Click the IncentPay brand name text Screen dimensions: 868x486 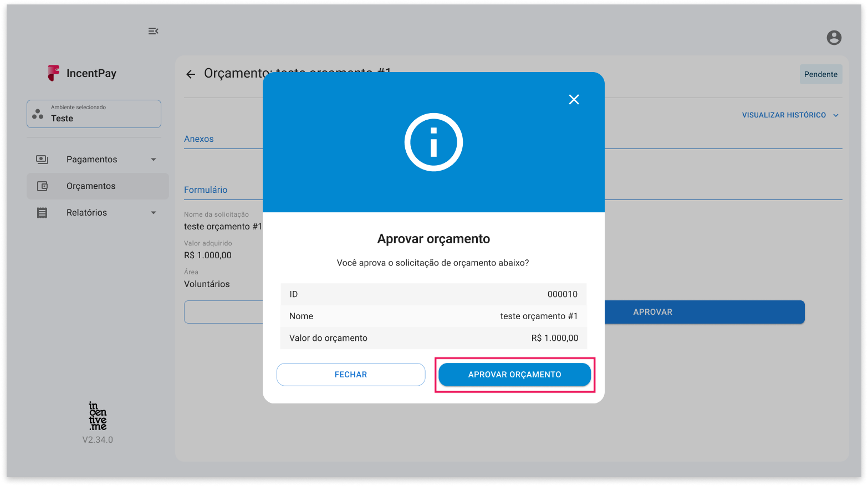(91, 73)
